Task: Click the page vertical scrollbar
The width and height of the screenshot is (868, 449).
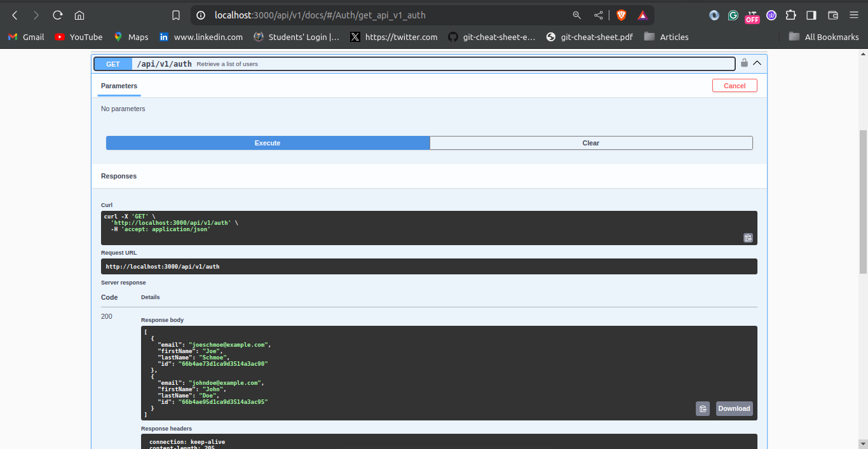Action: point(863,201)
